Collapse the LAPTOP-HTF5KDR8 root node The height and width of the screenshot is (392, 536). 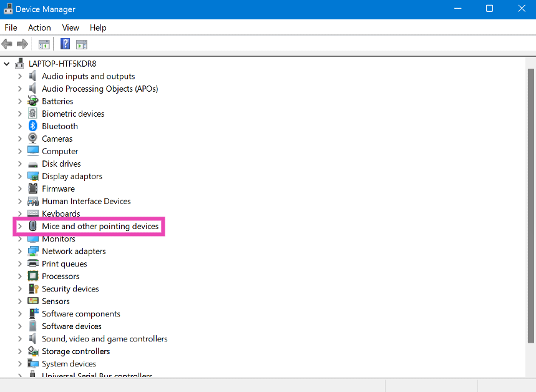point(7,64)
